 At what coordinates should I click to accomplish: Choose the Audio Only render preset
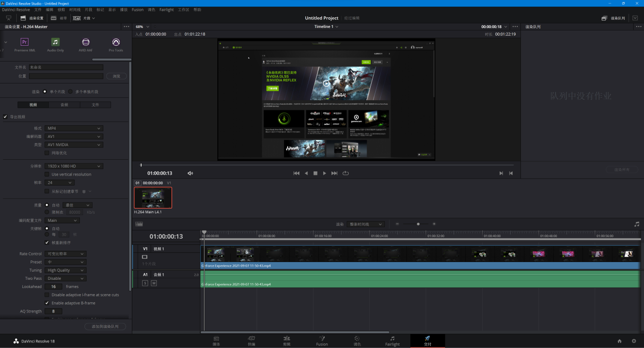55,42
